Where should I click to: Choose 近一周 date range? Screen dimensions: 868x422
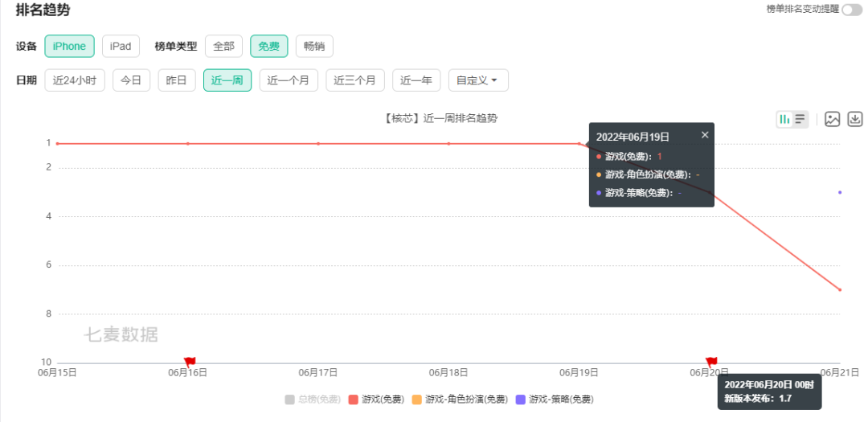coord(227,80)
